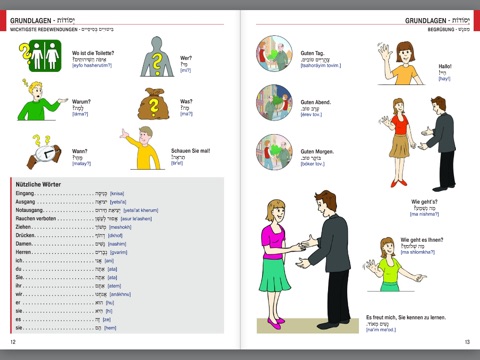This screenshot has height=360, width=480.
Task: Click 'Es freut mich, Sie kennen zu lernen.'
Action: [x=406, y=317]
